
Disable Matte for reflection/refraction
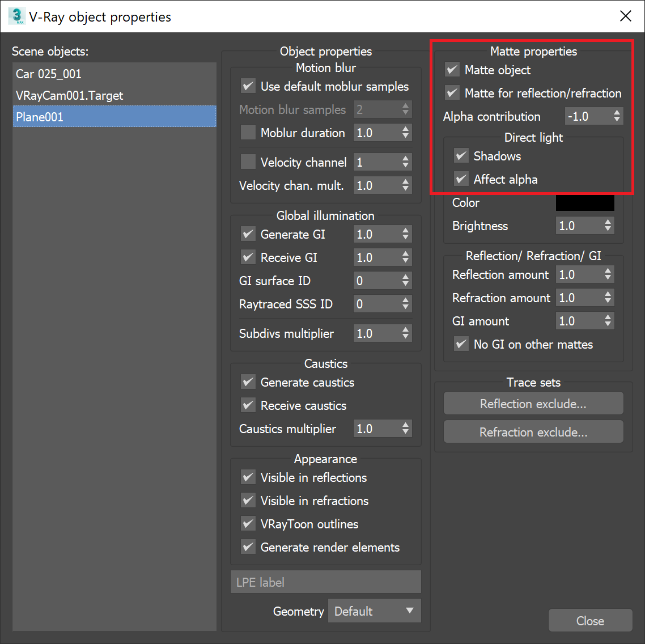pyautogui.click(x=452, y=94)
